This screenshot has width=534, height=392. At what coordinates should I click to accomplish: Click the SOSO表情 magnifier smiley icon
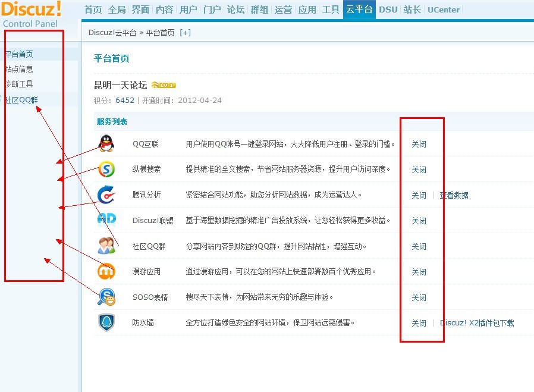click(x=106, y=297)
